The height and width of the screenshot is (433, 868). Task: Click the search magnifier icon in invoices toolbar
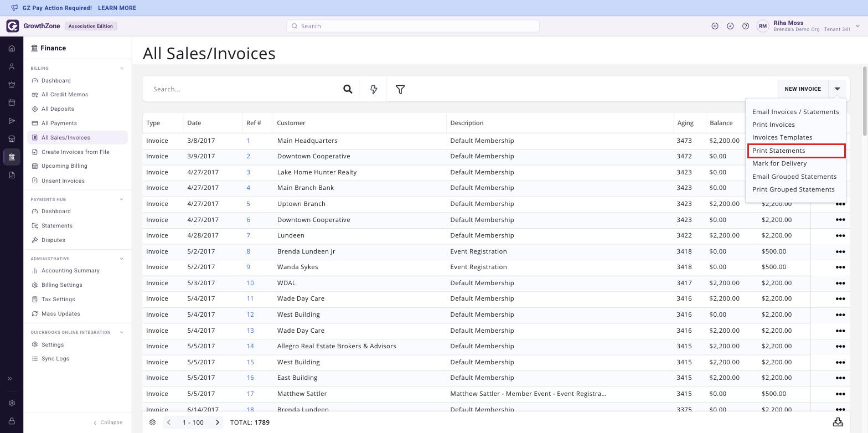click(x=348, y=89)
